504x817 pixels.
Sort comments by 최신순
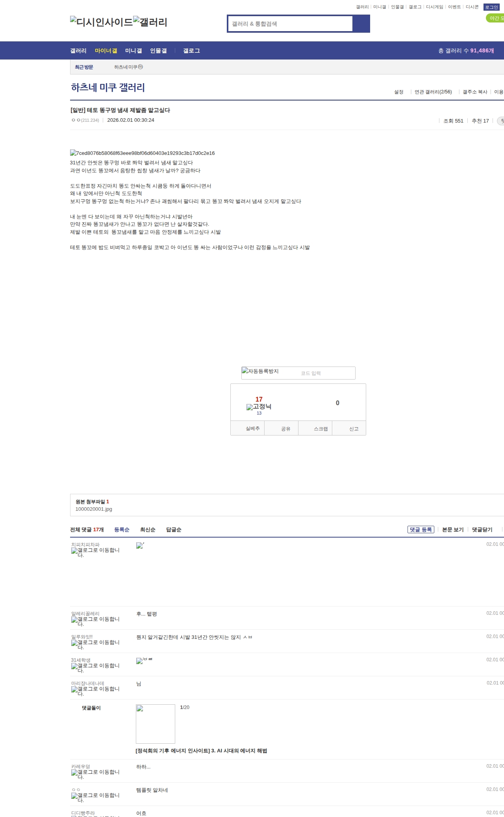148,530
